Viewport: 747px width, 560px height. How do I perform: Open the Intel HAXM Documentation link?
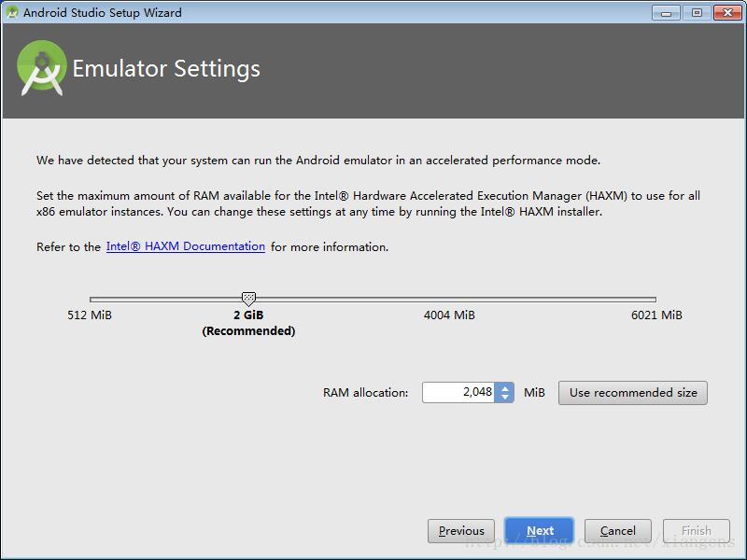pos(185,246)
